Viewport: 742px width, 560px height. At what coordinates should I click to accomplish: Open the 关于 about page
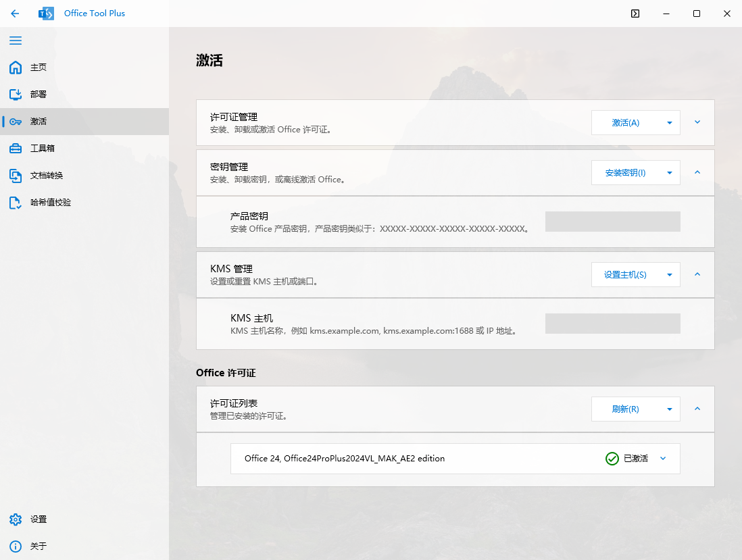pyautogui.click(x=38, y=546)
